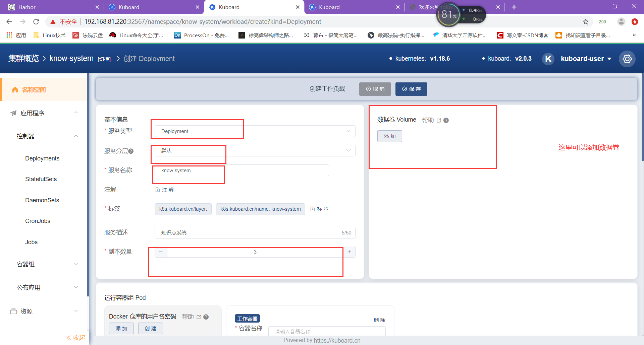Open the ProcessOn bookmark

pos(202,35)
